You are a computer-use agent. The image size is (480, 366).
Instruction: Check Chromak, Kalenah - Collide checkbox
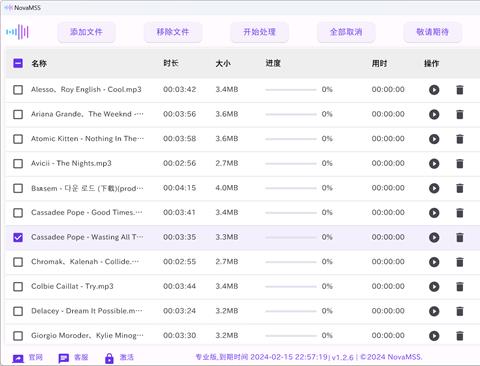18,262
